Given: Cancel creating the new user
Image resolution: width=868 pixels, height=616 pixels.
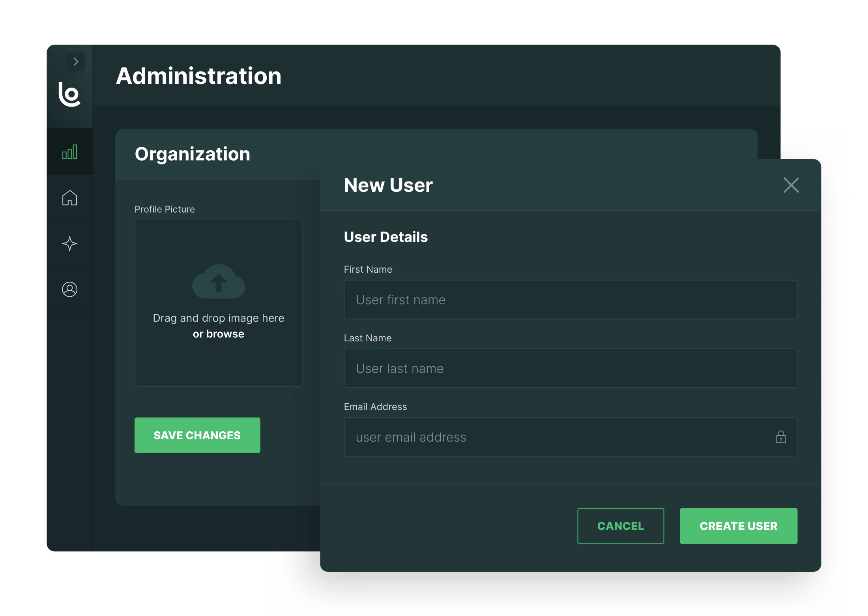Looking at the screenshot, I should [621, 526].
